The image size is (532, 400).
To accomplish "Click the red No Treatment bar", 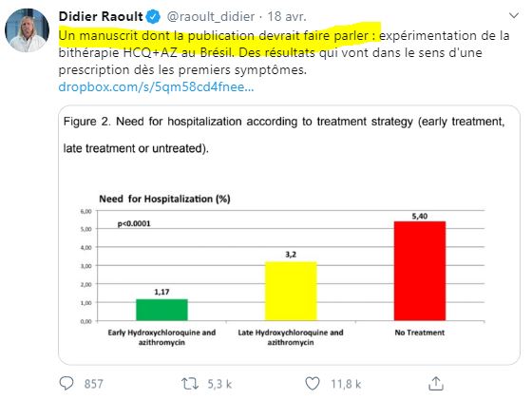I will (420, 271).
